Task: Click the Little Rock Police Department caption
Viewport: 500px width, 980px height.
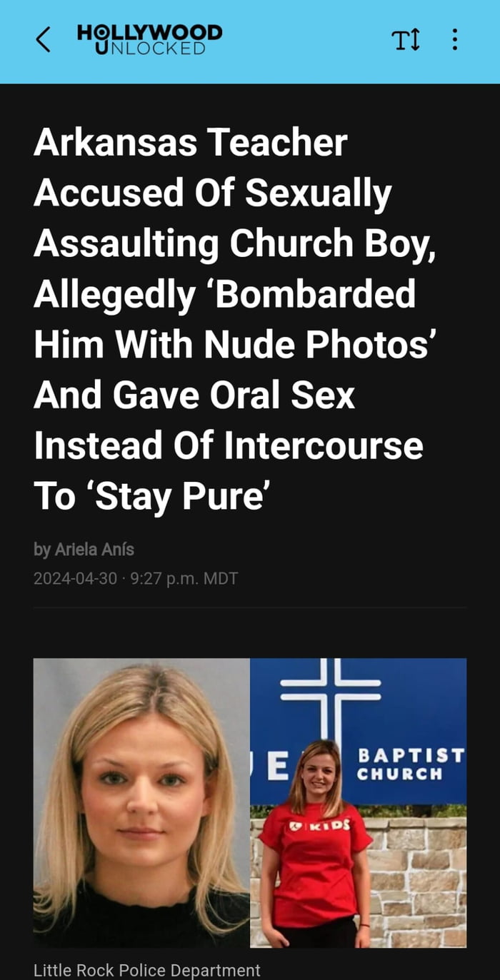Action: [147, 970]
